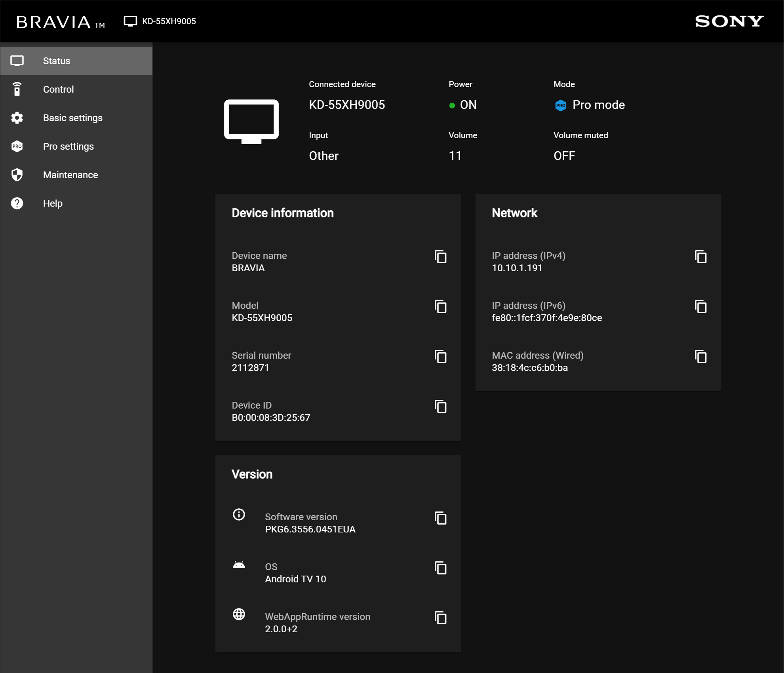Copy the serial number 2112871

point(440,356)
